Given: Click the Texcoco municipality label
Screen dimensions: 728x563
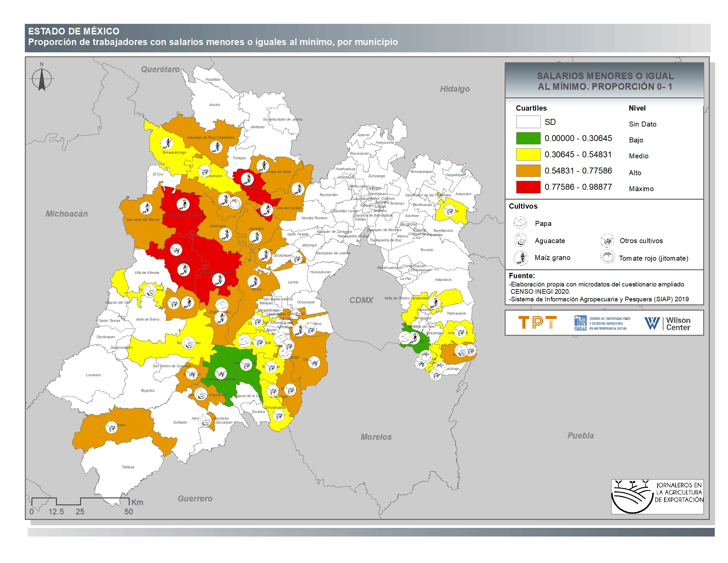Looking at the screenshot, I should 426,249.
